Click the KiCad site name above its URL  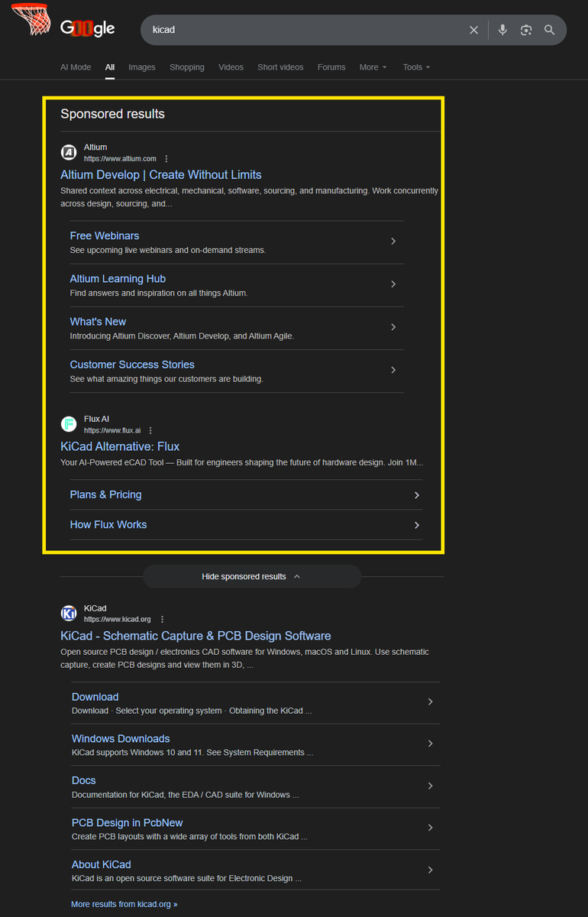95,608
